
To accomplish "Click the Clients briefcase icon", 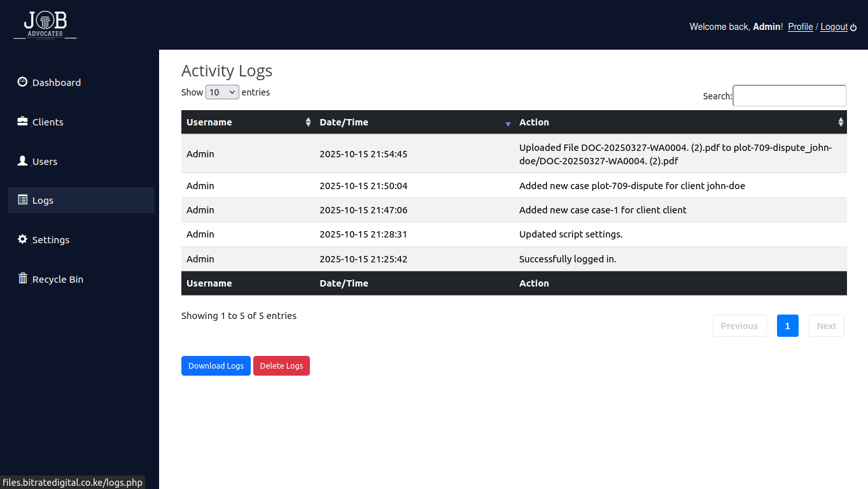I will [22, 121].
